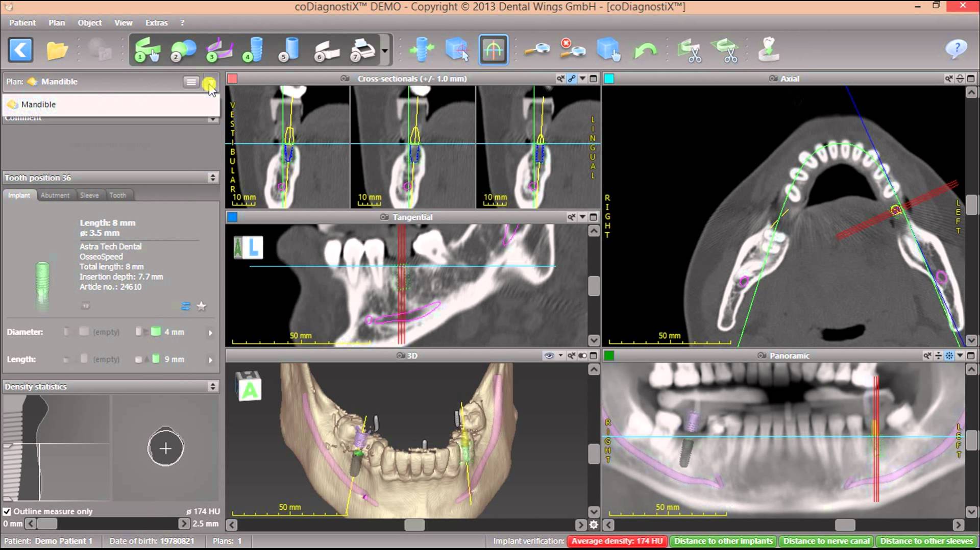Expand more Diameter options arrow
Screen dimensions: 980x550
(210, 333)
